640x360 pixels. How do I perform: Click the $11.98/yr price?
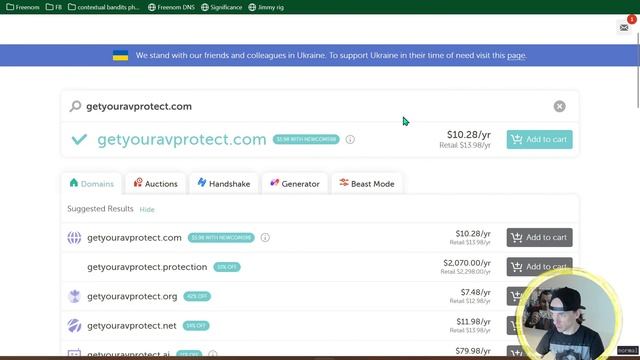tap(473, 322)
